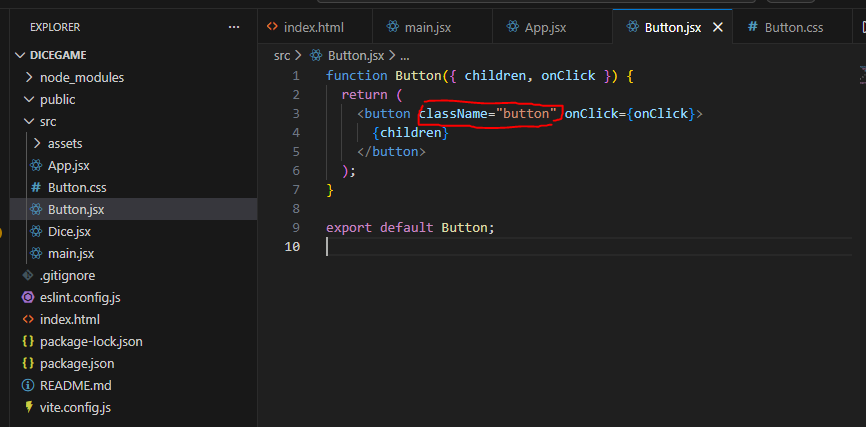This screenshot has width=866, height=427.
Task: Close the Button.jsx editor tab
Action: pos(717,28)
